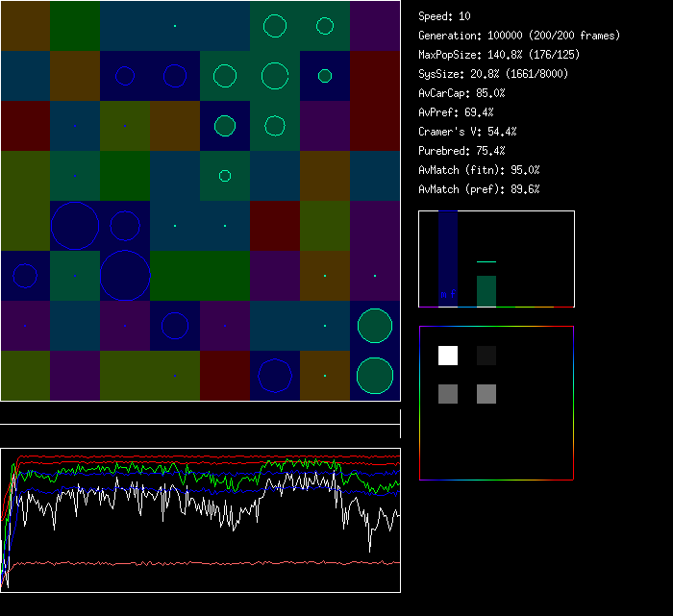
Task: Click the largest green ring in the top row
Action: 275,26
